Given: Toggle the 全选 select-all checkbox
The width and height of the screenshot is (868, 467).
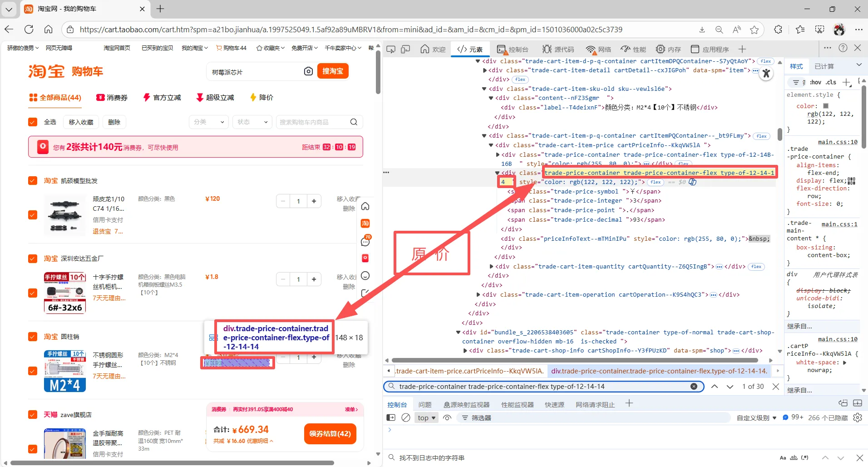Looking at the screenshot, I should [33, 122].
